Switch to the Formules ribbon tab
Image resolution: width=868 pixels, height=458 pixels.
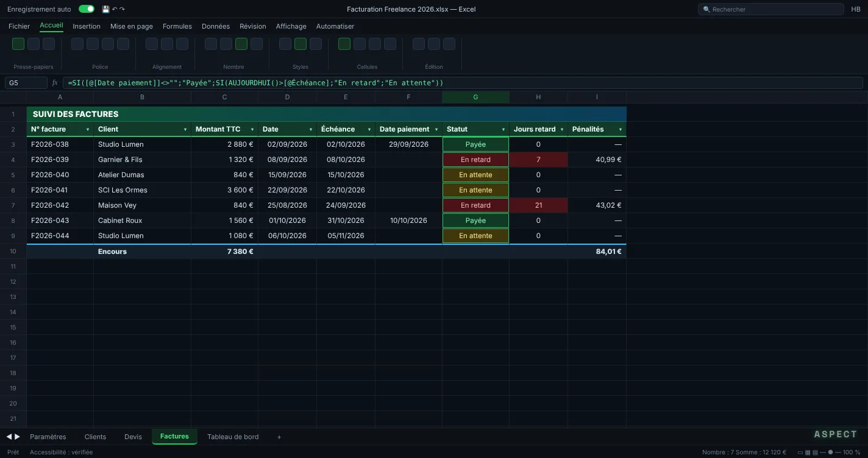pos(177,26)
